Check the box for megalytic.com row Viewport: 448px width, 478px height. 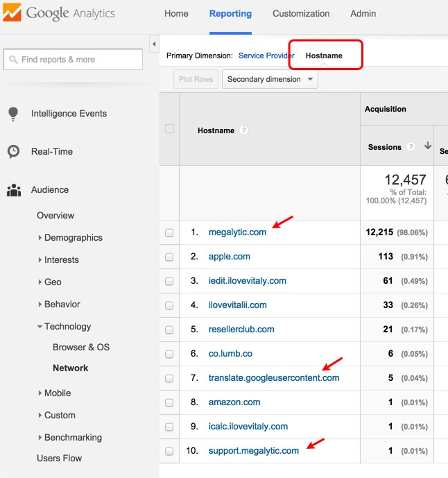(x=169, y=233)
